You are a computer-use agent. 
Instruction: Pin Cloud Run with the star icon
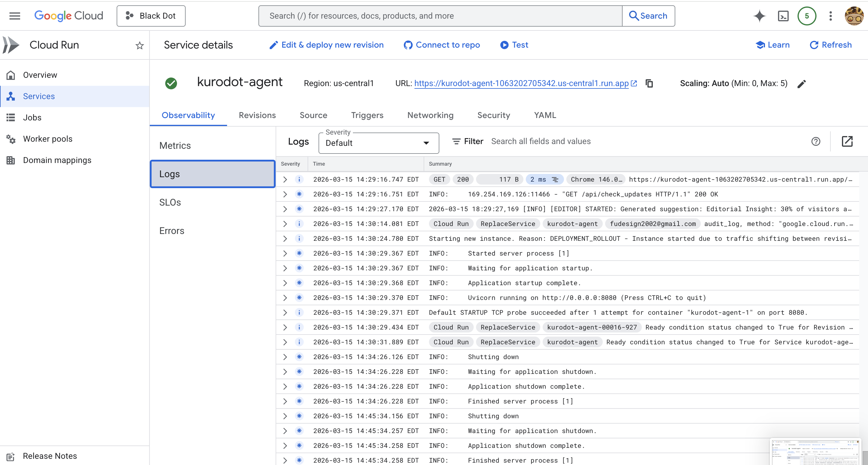point(139,45)
